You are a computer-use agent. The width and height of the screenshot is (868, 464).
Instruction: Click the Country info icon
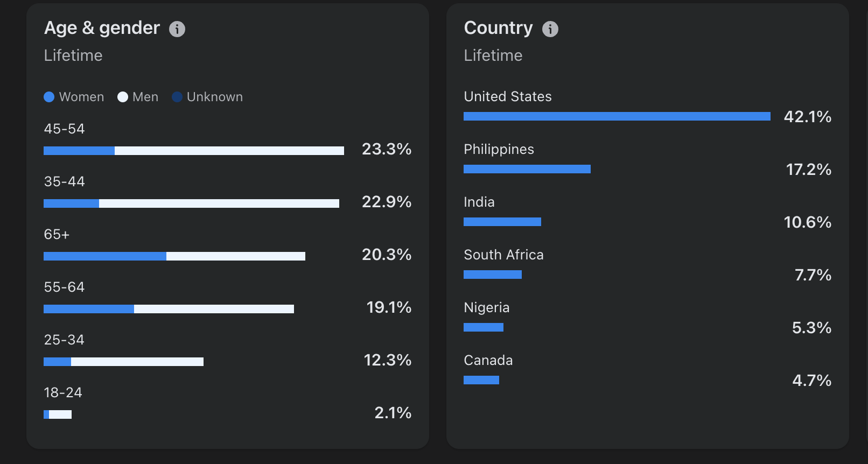tap(550, 29)
